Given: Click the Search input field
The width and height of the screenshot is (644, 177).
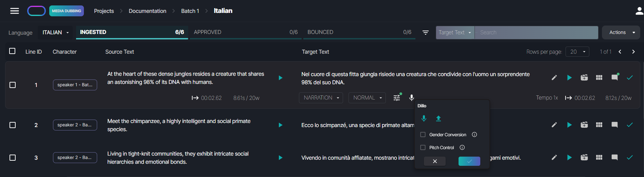Looking at the screenshot, I should point(536,33).
